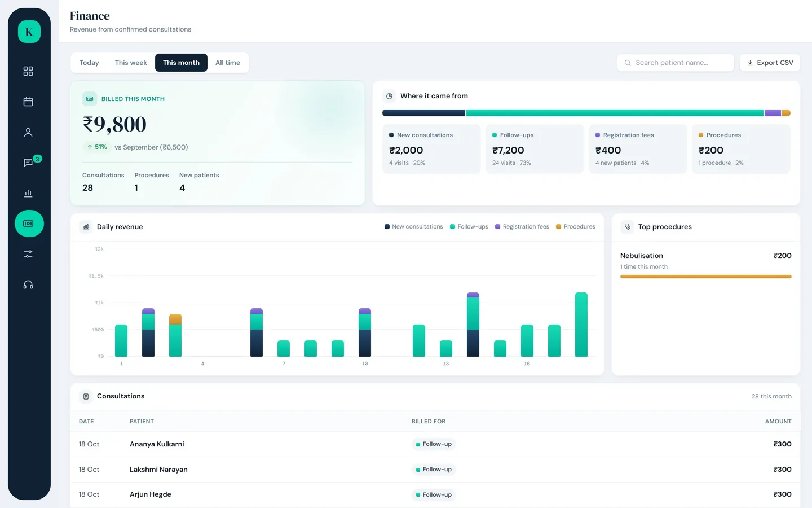Click the stethoscope icon beside Top procedures

(627, 227)
